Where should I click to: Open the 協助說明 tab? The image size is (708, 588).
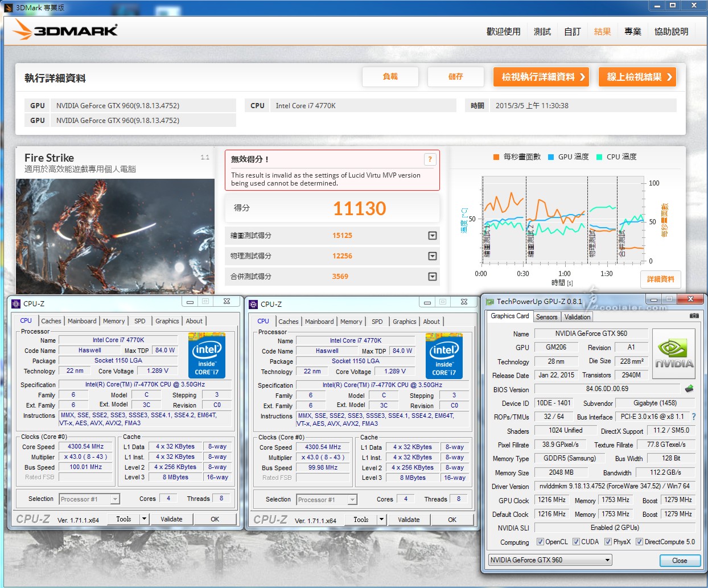671,32
